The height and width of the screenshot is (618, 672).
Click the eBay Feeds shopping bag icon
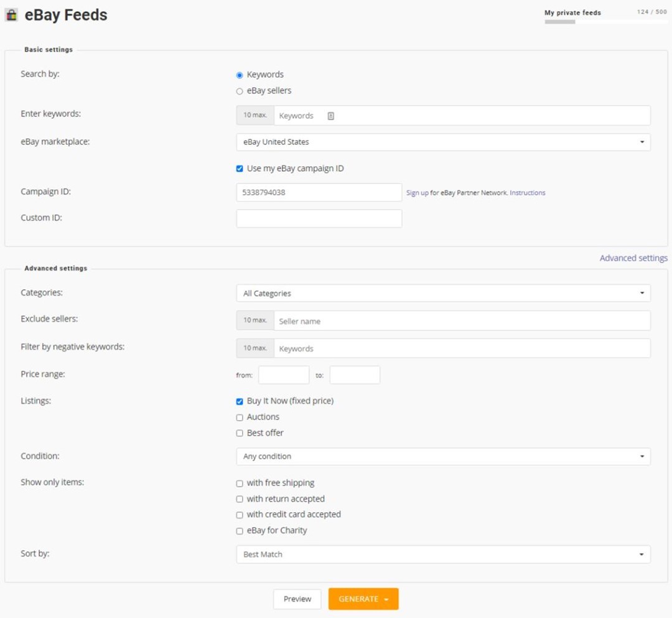pos(11,15)
